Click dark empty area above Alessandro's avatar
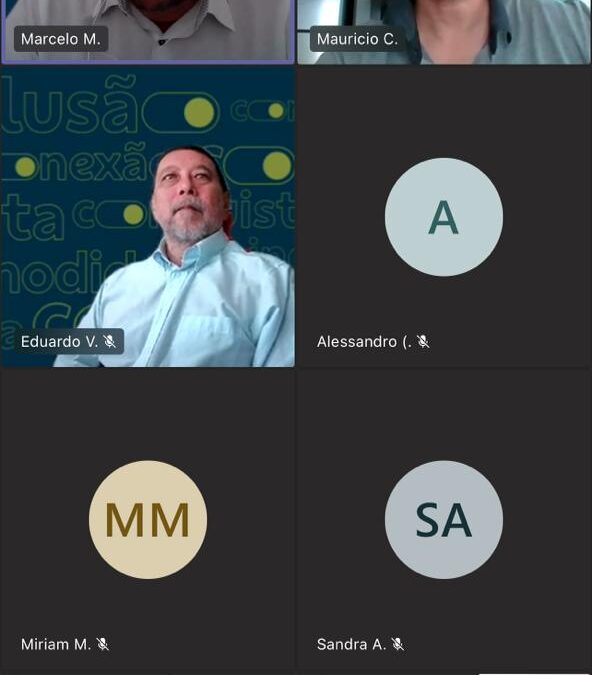The image size is (592, 675). [x=444, y=112]
